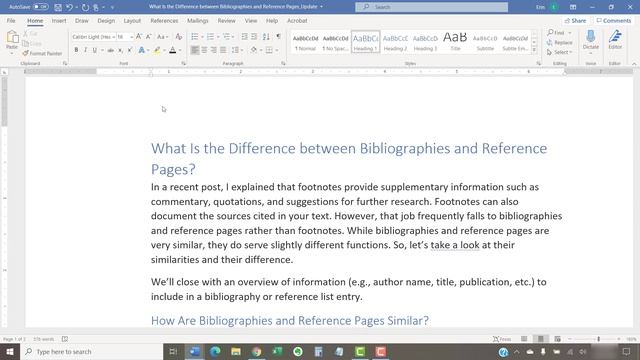This screenshot has width=640, height=360.
Task: Toggle Bold formatting
Action: coord(76,50)
